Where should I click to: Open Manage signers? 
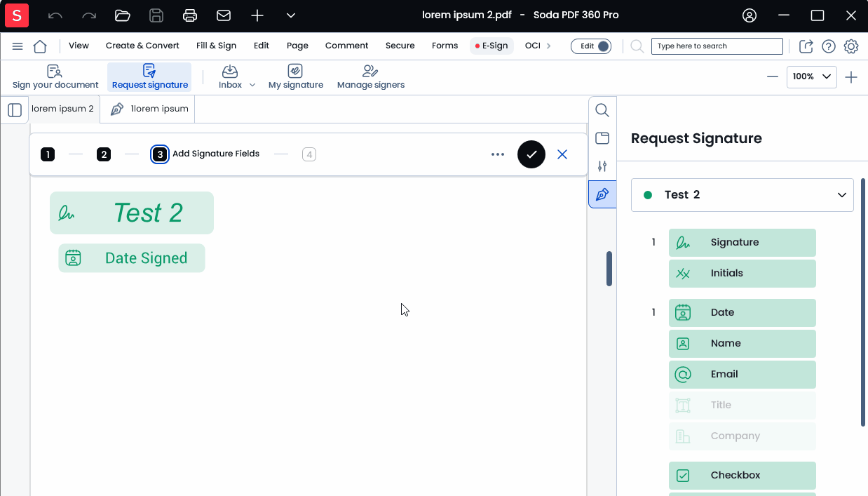371,77
